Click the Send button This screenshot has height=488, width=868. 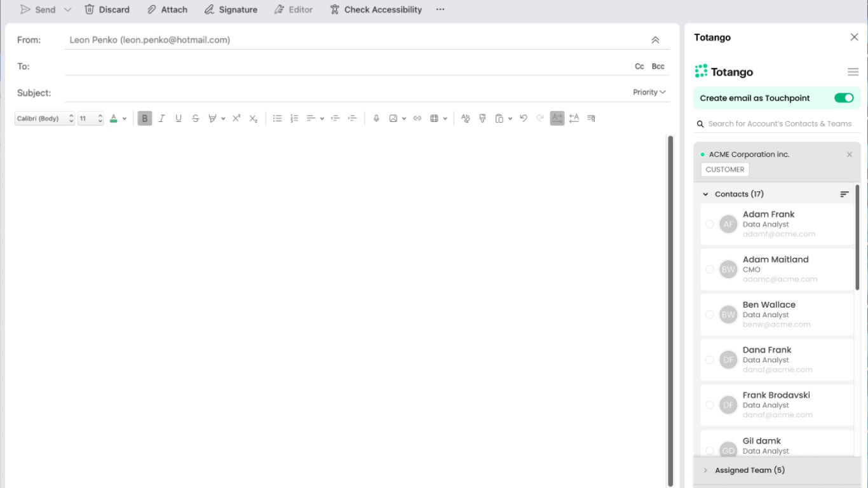pos(38,10)
